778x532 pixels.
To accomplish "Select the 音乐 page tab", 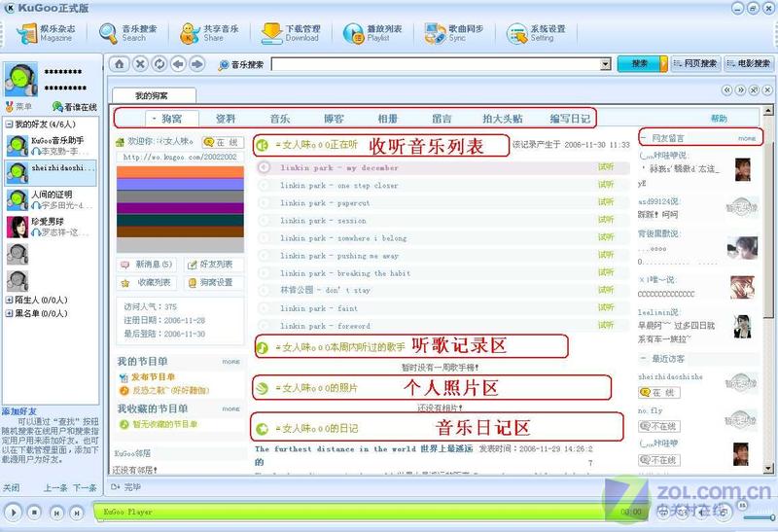I will [x=280, y=119].
